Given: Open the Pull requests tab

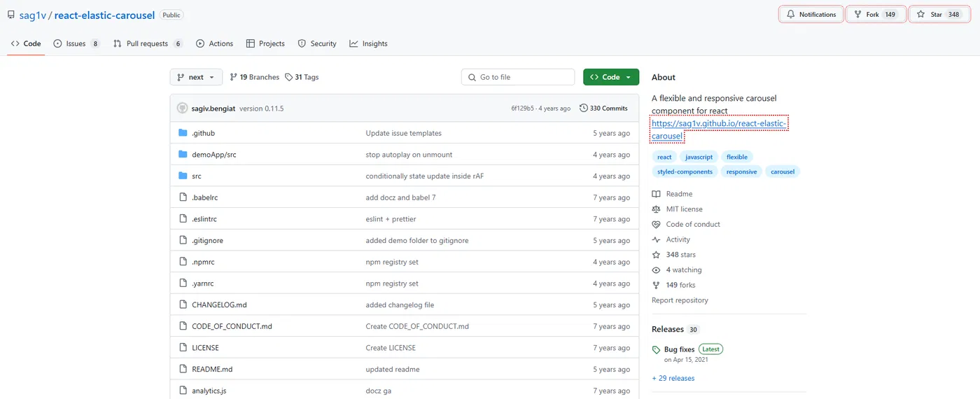Looking at the screenshot, I should click(x=148, y=43).
